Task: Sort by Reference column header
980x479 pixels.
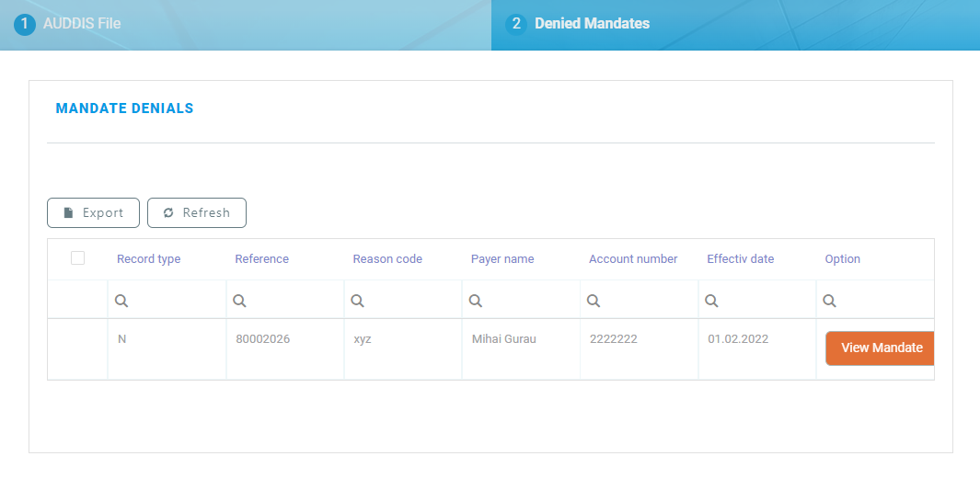Action: pyautogui.click(x=261, y=259)
